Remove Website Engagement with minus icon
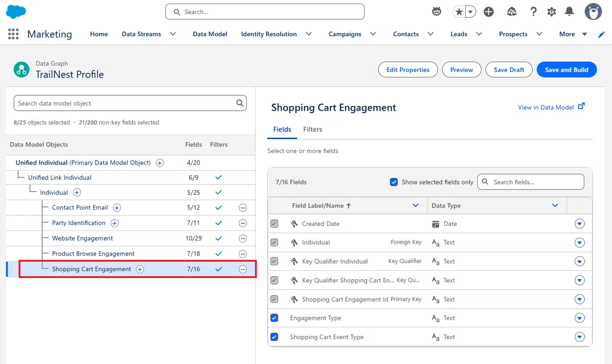The image size is (612, 364). [243, 239]
